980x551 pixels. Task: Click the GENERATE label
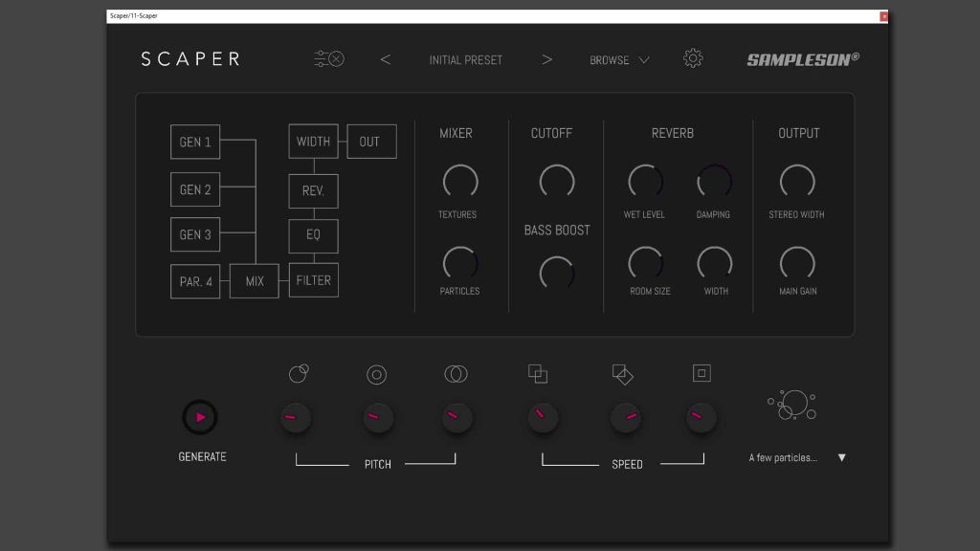(x=203, y=456)
